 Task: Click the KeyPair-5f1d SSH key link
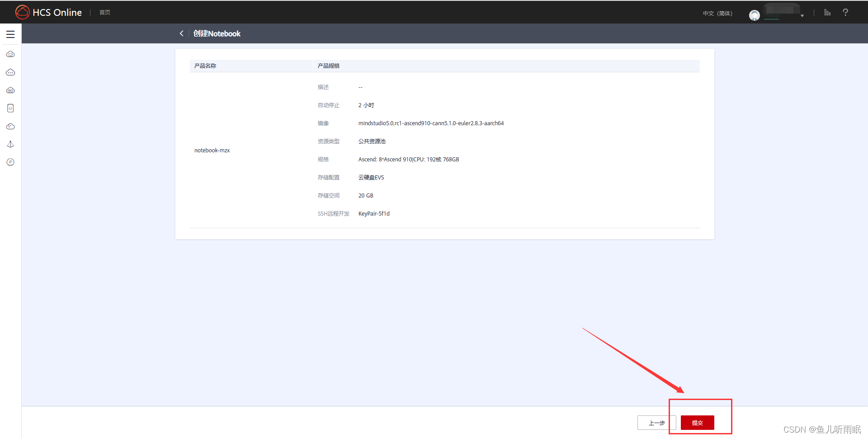point(374,213)
